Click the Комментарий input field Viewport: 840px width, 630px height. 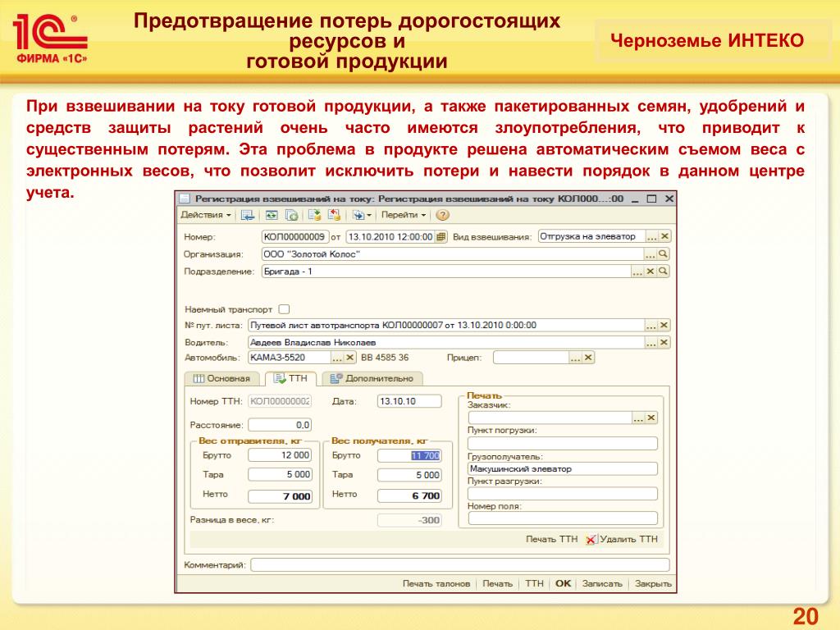pos(460,564)
